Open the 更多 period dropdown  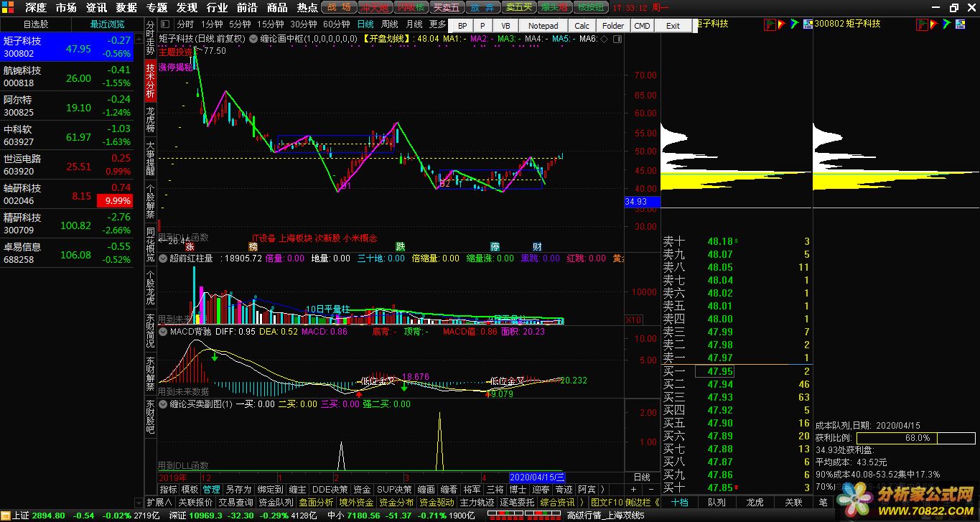click(437, 24)
